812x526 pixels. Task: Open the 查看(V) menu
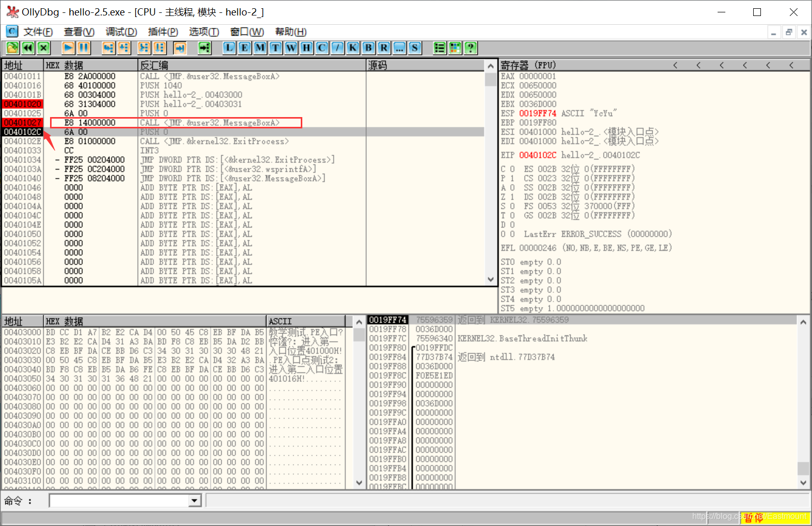[x=79, y=32]
